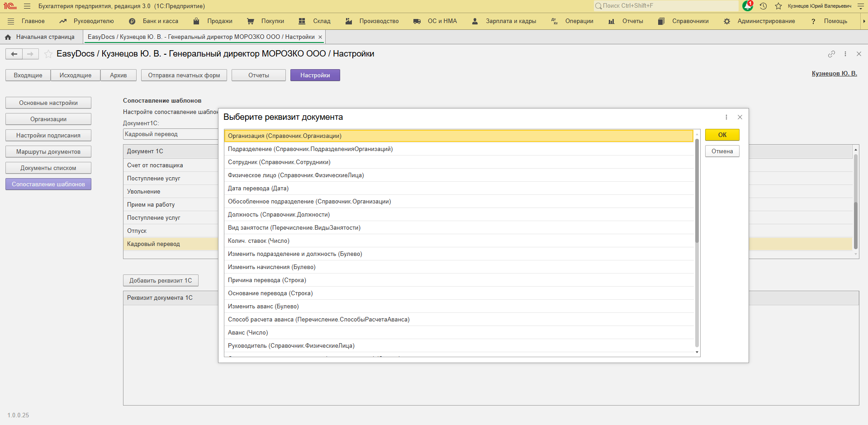Copy link using chain icon
The width and height of the screenshot is (868, 425).
(x=831, y=54)
